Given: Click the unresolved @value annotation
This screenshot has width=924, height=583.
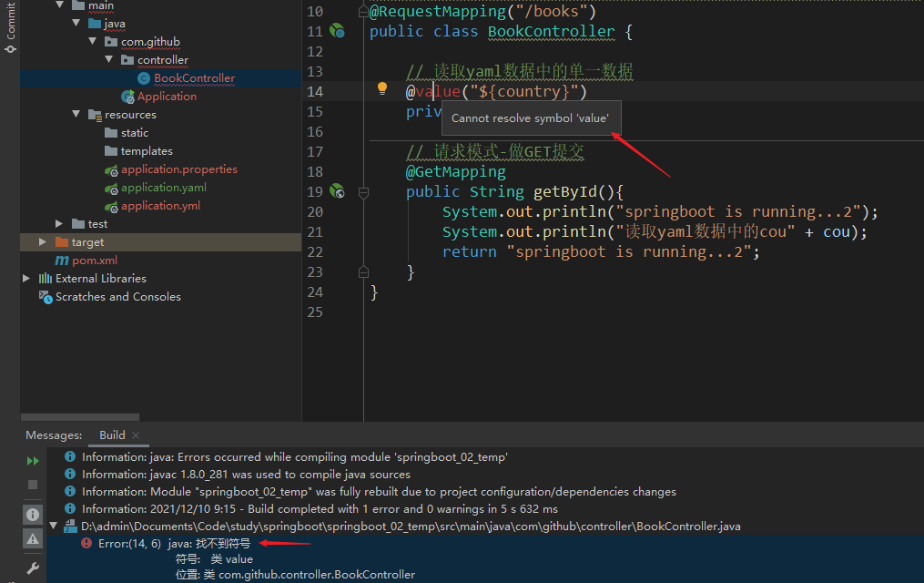Looking at the screenshot, I should point(433,91).
